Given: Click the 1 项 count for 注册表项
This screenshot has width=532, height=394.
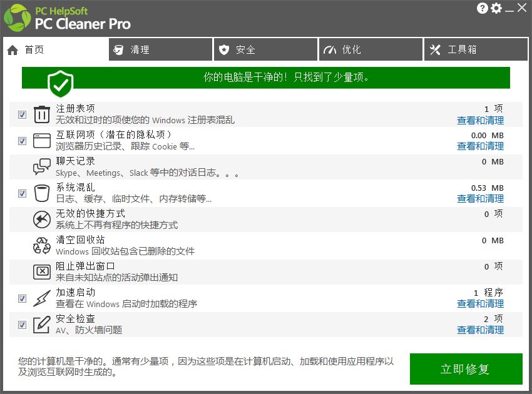Looking at the screenshot, I should tap(494, 109).
